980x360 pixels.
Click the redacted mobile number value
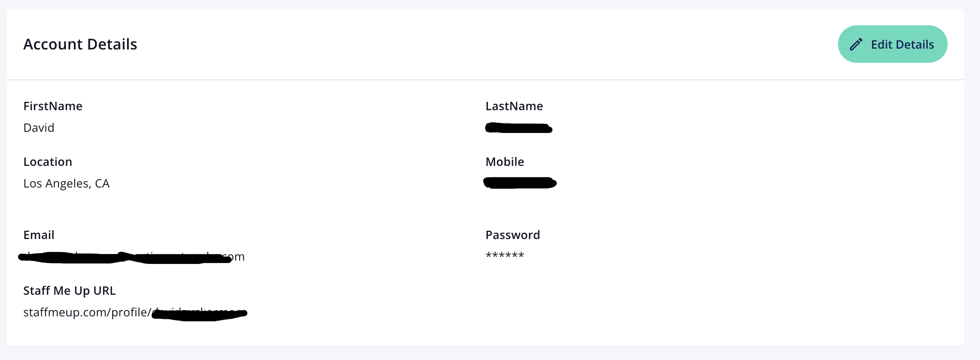[x=520, y=183]
